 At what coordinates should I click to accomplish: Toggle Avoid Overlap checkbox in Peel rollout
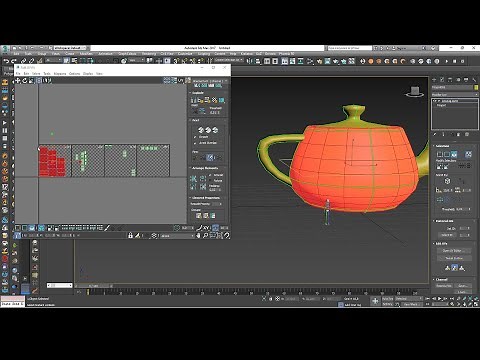tap(195, 143)
